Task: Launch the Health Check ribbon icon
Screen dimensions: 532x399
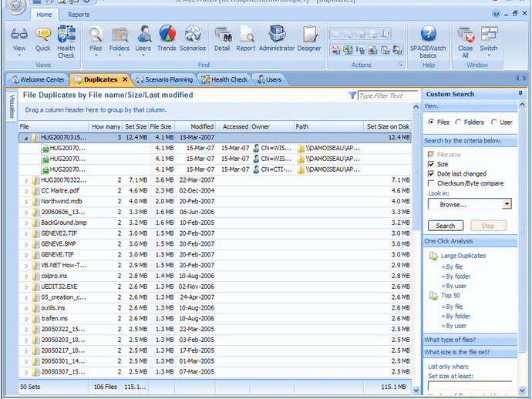Action: (66, 34)
